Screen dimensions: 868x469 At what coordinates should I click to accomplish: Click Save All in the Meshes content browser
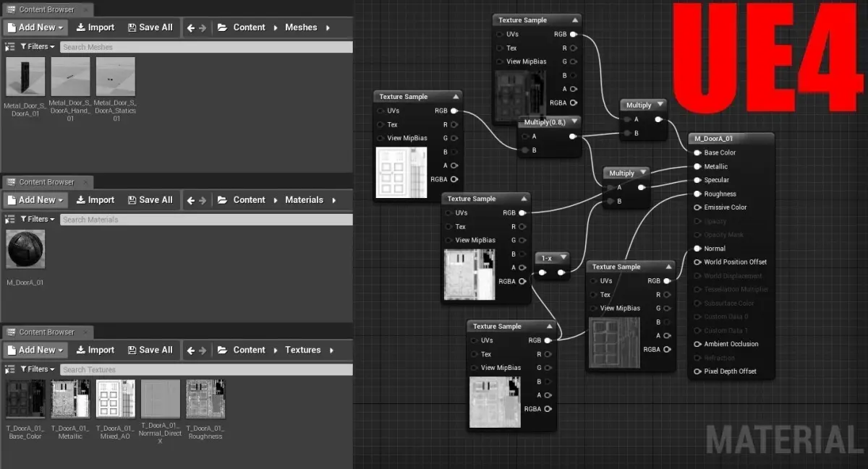point(150,27)
